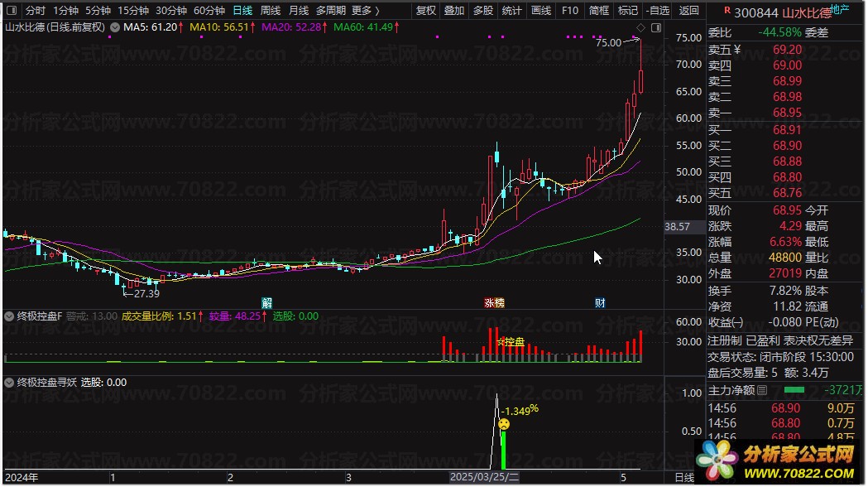This screenshot has width=868, height=487.
Task: Open the 画线 drawing tools
Action: tap(541, 11)
